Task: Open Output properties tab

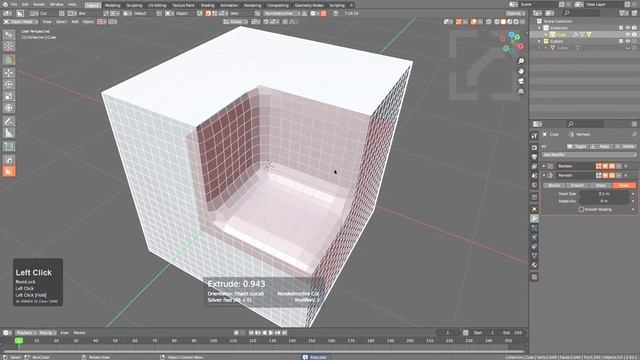Action: pos(534,157)
